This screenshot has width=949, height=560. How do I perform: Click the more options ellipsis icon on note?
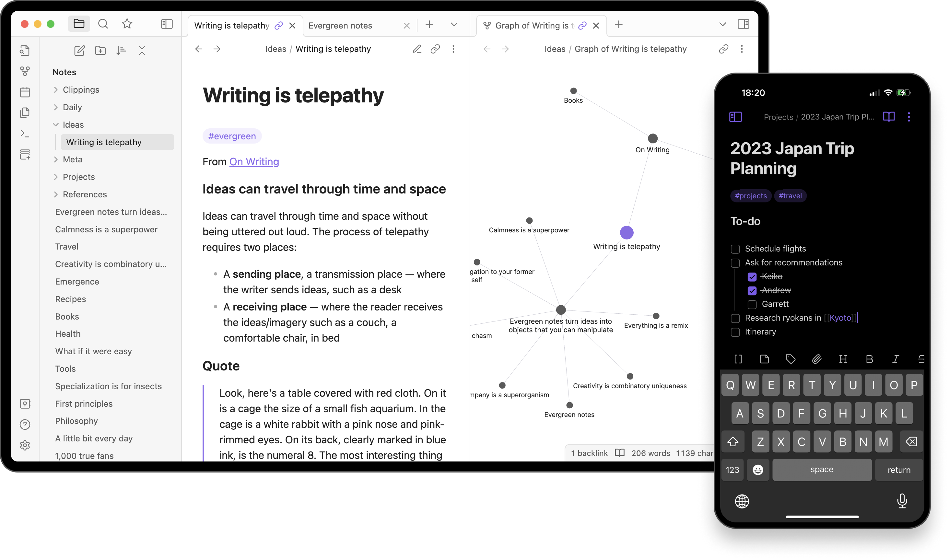pos(453,49)
